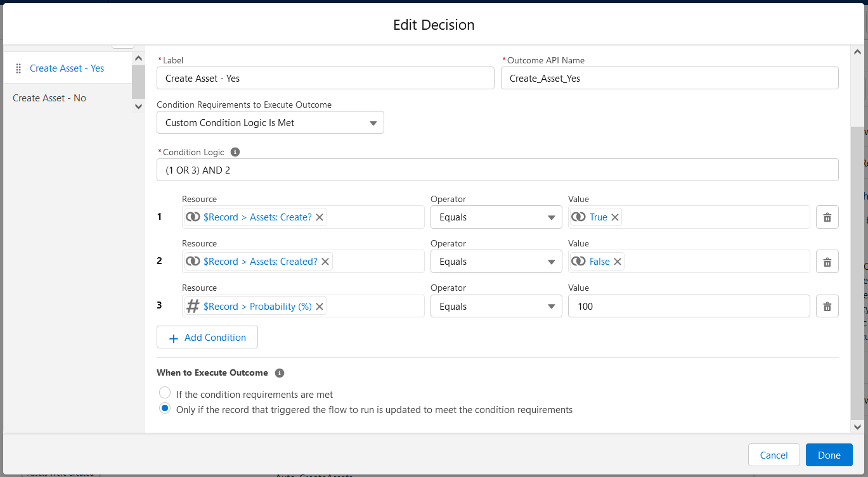Delete condition 3 with trash icon
This screenshot has height=477, width=868.
pos(827,307)
